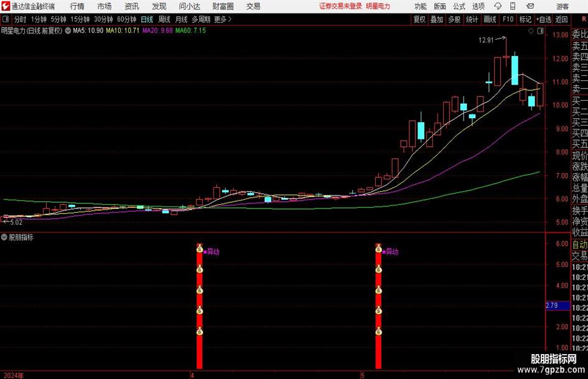
Task: Switch to 月线 monthly tab
Action: coord(181,19)
